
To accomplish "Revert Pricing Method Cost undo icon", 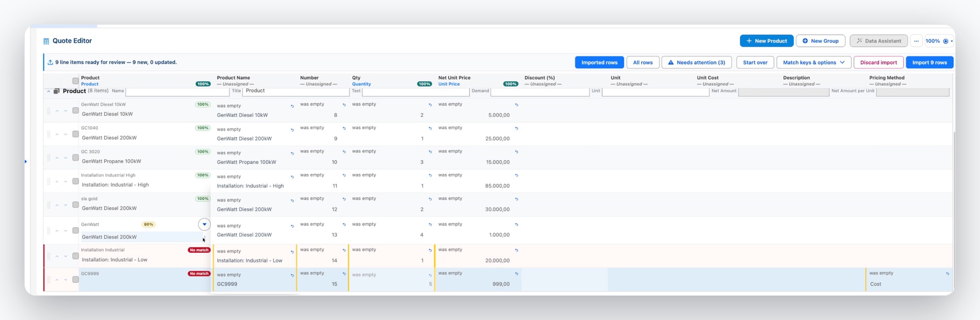I will pyautogui.click(x=947, y=274).
